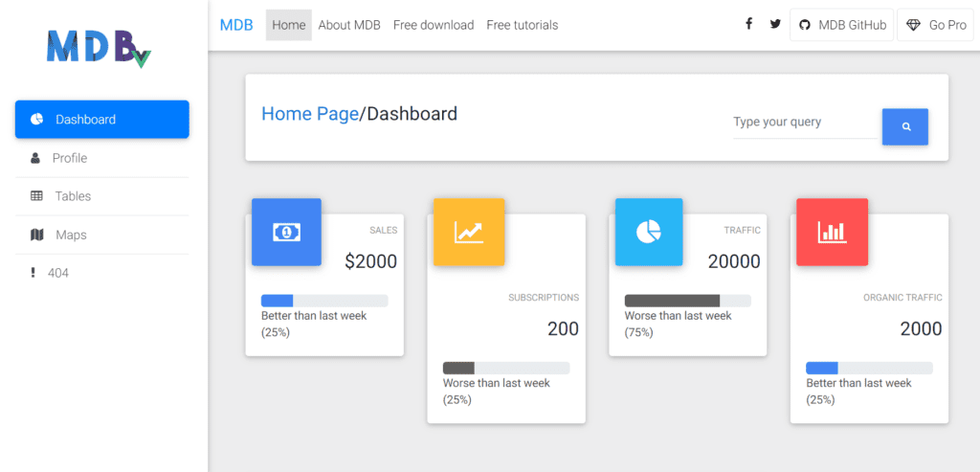The width and height of the screenshot is (980, 472).
Task: Click the Home Page breadcrumb link
Action: 310,114
